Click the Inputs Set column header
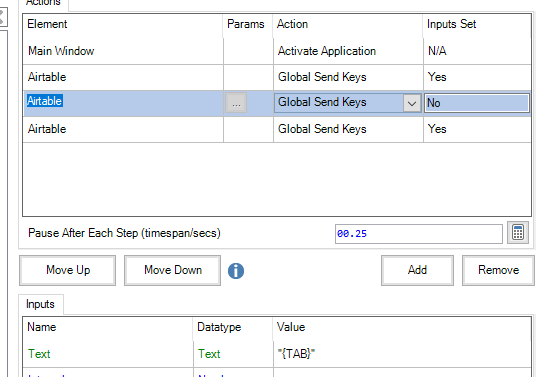The height and width of the screenshot is (377, 551). pos(477,24)
